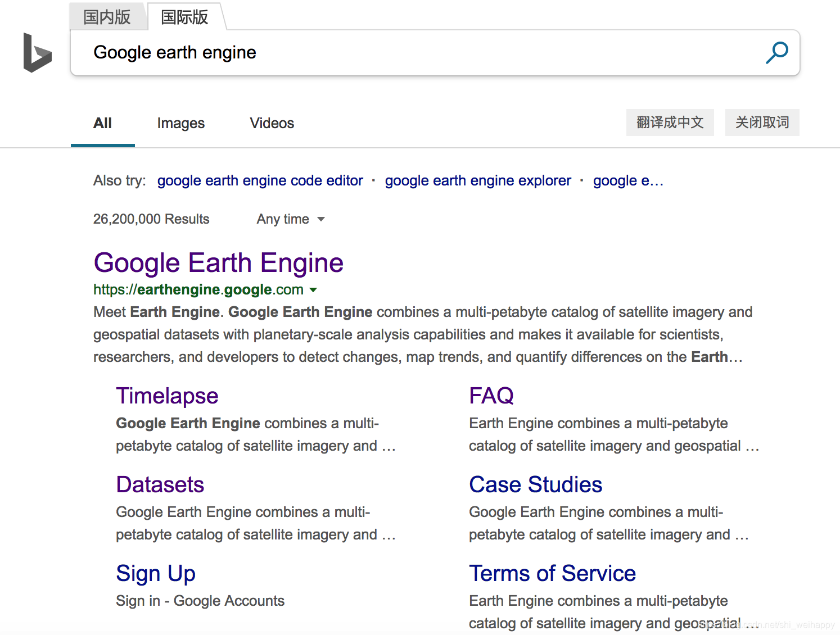Click the Bing logo icon

[37, 53]
